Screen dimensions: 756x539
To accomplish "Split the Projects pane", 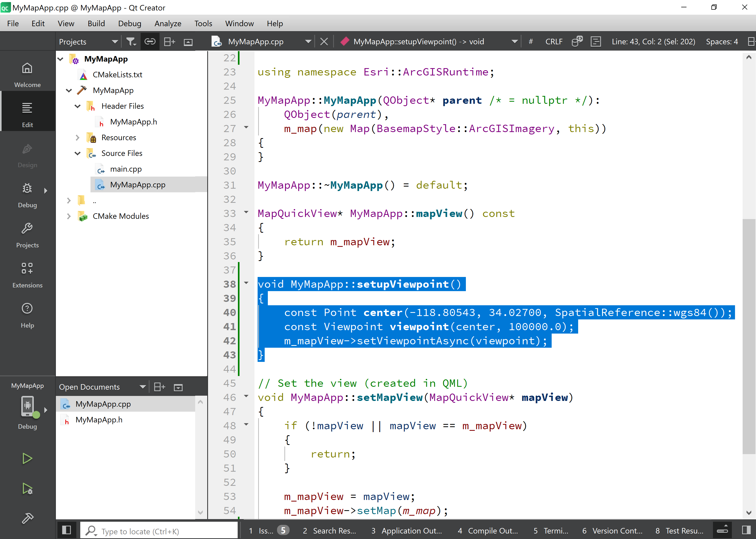I will tap(169, 42).
